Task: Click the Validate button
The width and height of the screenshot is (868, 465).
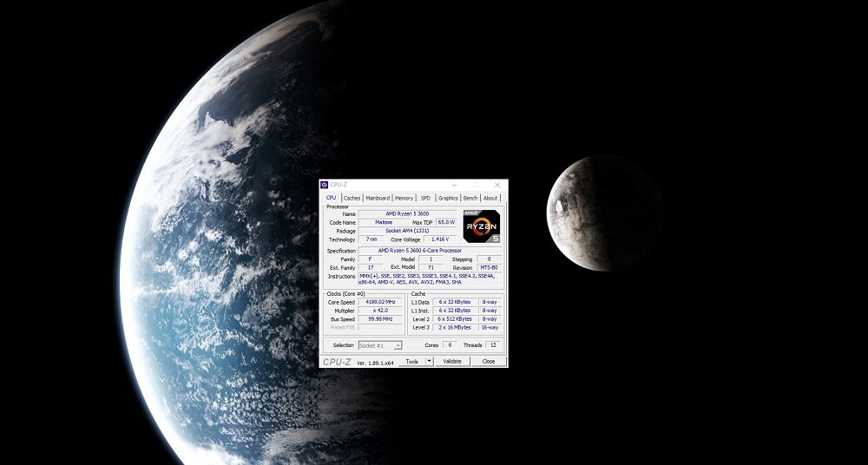Action: [x=452, y=362]
